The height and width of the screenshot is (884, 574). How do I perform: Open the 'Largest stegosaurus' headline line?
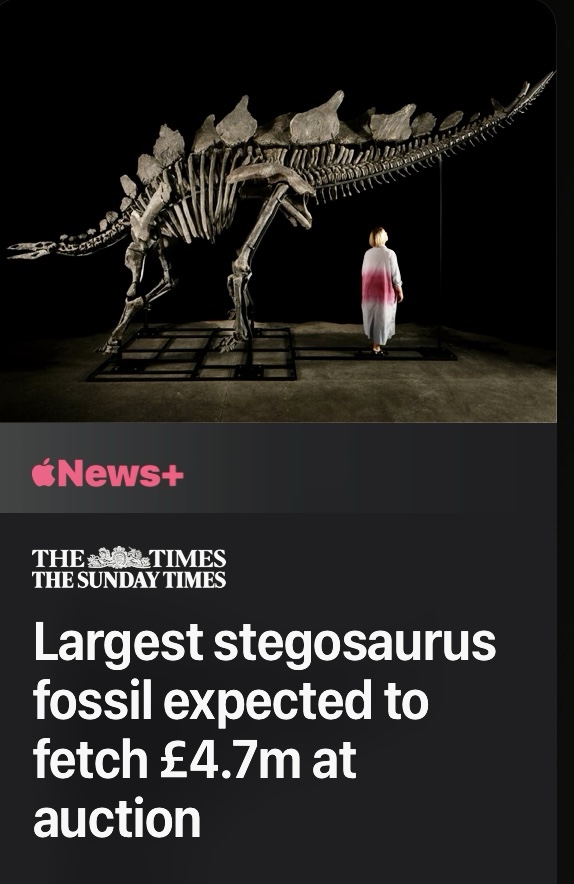[264, 644]
